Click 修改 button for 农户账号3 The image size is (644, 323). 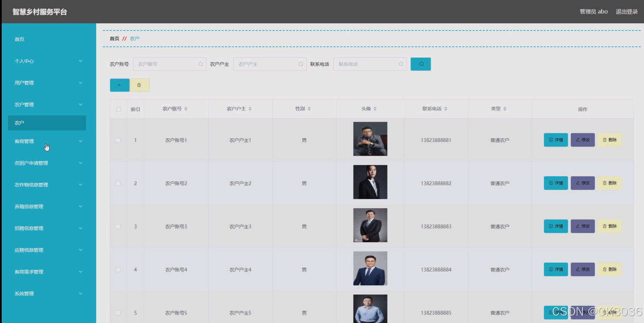coord(583,226)
